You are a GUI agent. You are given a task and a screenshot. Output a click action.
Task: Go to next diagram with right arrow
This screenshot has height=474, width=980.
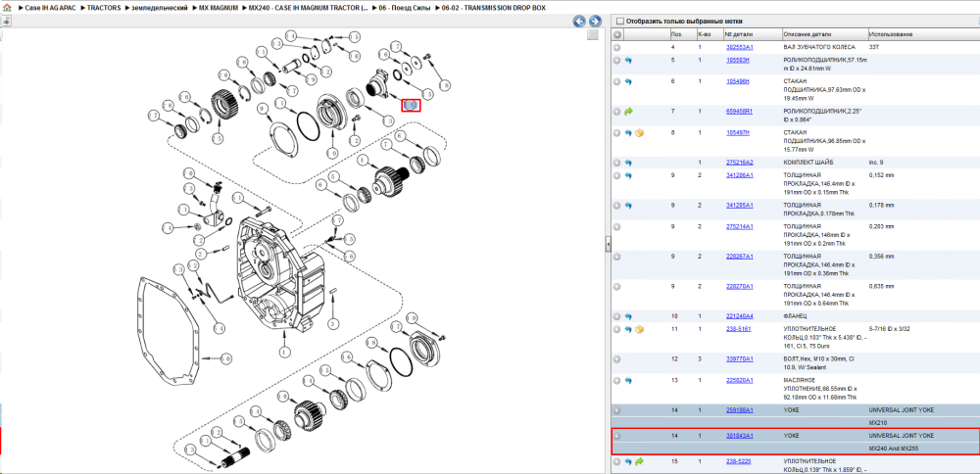coord(595,22)
